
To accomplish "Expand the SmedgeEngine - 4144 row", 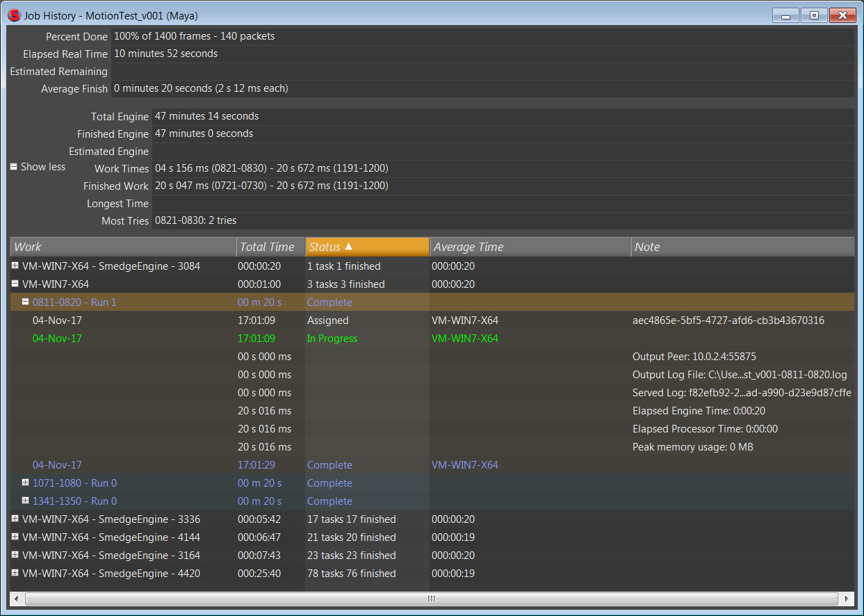I will point(15,537).
